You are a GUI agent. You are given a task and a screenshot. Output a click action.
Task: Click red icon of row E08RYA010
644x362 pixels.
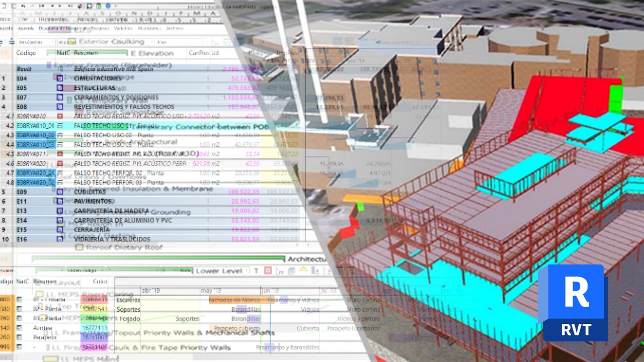pyautogui.click(x=60, y=116)
